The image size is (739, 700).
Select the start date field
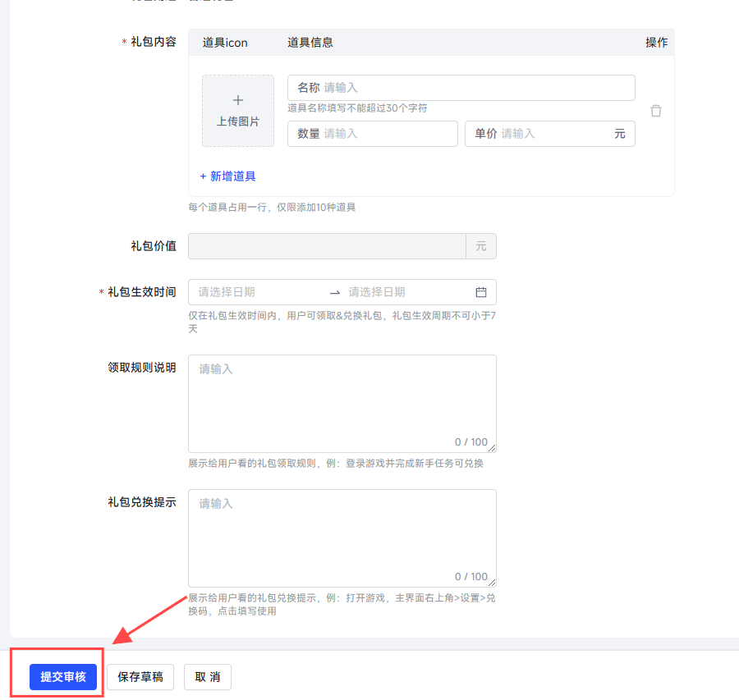click(x=259, y=292)
